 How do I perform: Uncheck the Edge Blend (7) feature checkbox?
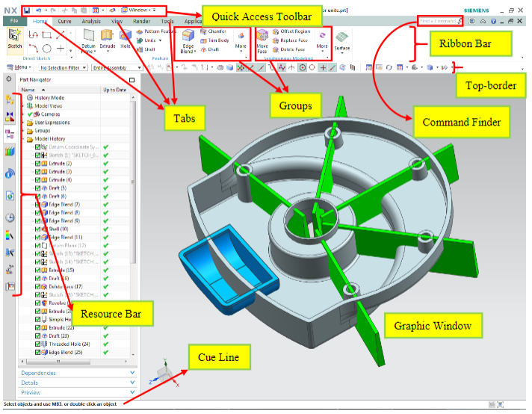point(38,204)
